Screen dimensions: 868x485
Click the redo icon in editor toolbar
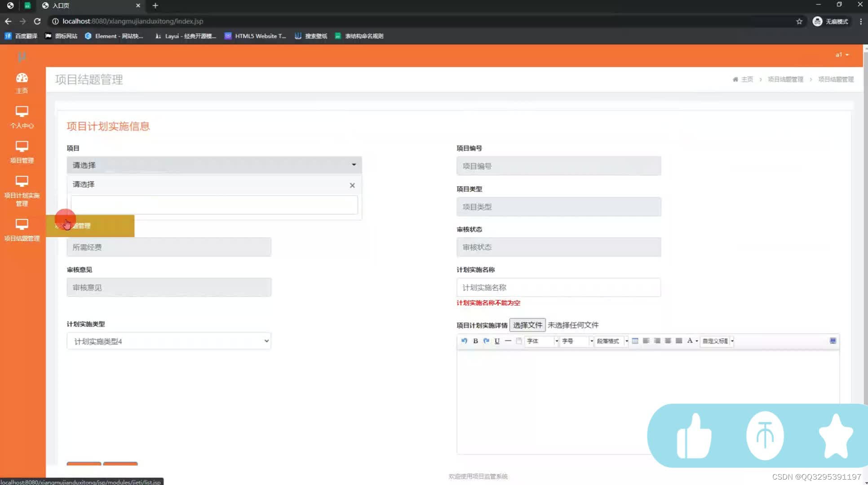486,341
